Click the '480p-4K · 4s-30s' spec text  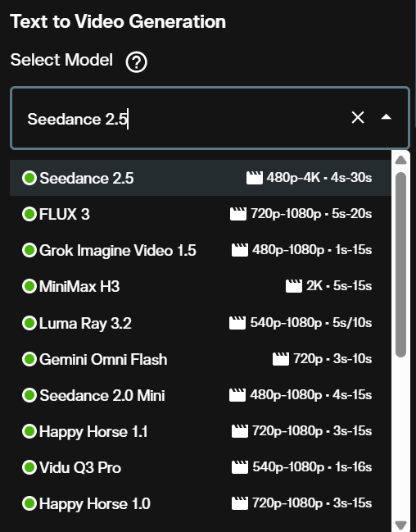pyautogui.click(x=319, y=177)
